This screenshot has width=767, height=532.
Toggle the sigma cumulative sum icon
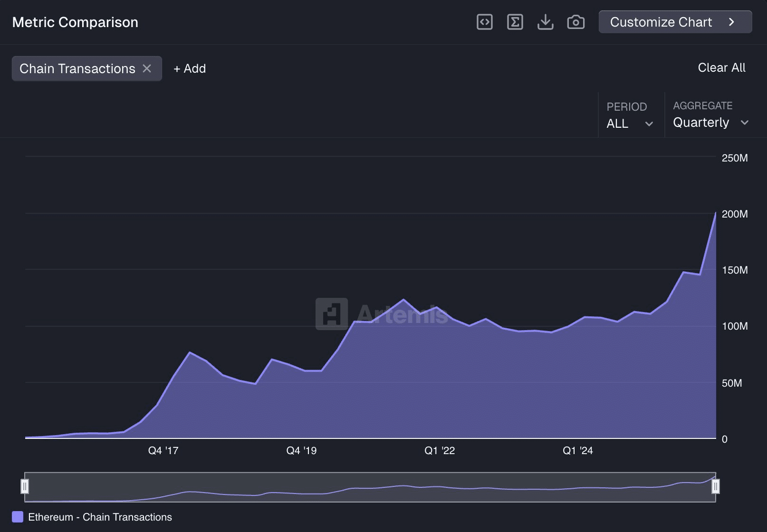(515, 22)
